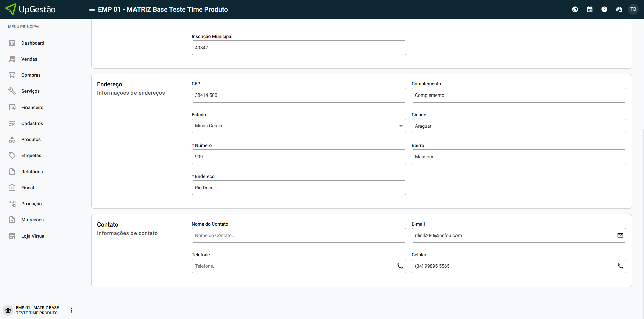Open Relatórios in the sidebar
644x319 pixels.
[32, 172]
